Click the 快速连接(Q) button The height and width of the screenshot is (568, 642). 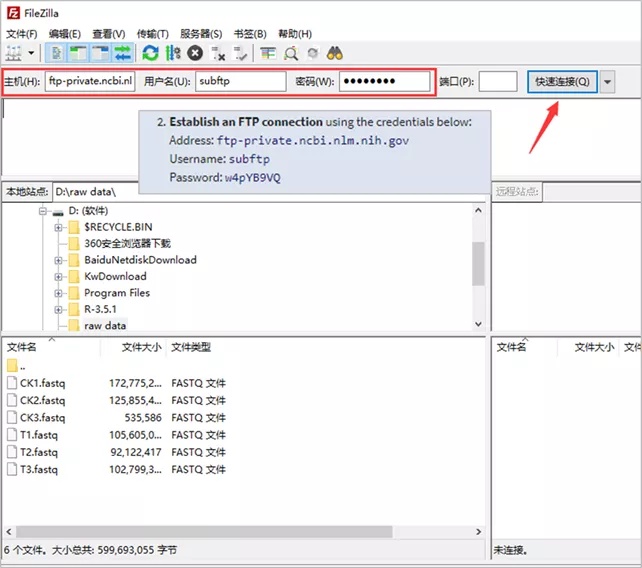[x=562, y=81]
